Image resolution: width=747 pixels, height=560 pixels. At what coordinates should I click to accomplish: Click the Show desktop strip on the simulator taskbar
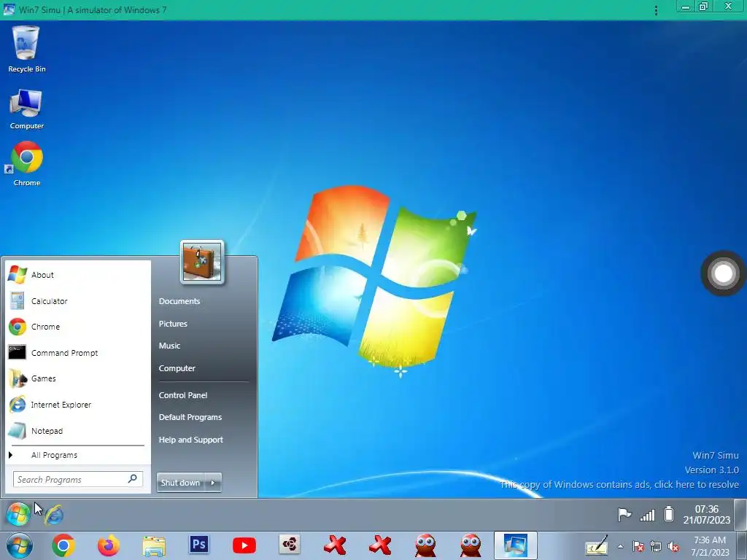tap(740, 514)
